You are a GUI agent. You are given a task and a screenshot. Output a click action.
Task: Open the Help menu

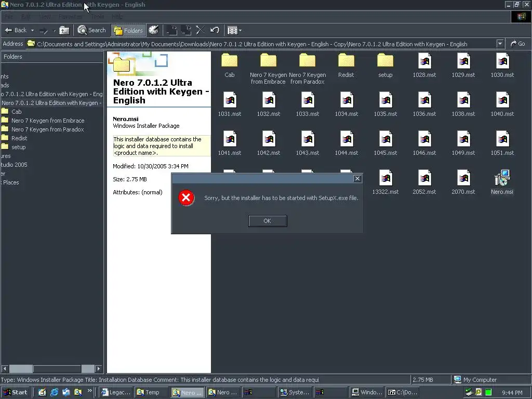(x=117, y=17)
